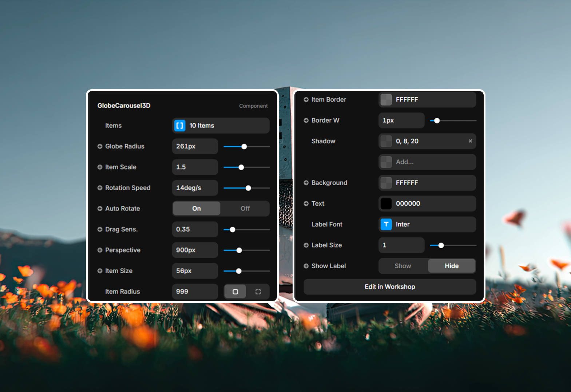Click the Edit in Workshop button

pyautogui.click(x=390, y=287)
